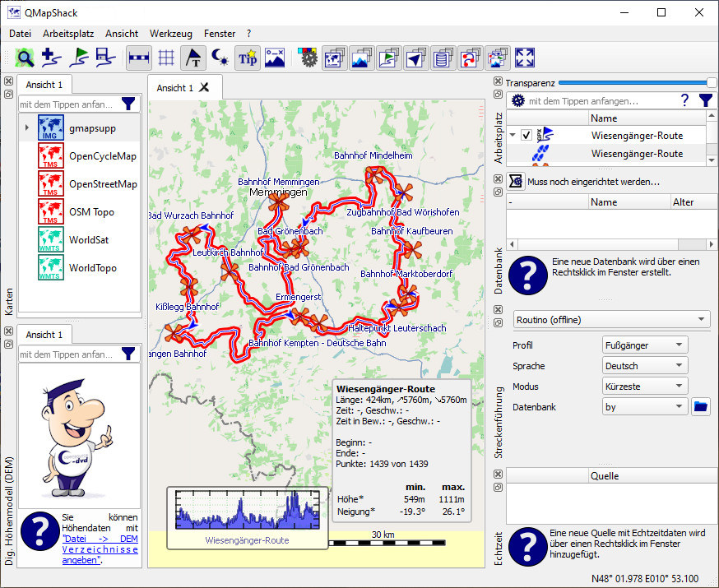The height and width of the screenshot is (588, 719).
Task: Toggle the track info text toolbar button
Action: (x=193, y=58)
